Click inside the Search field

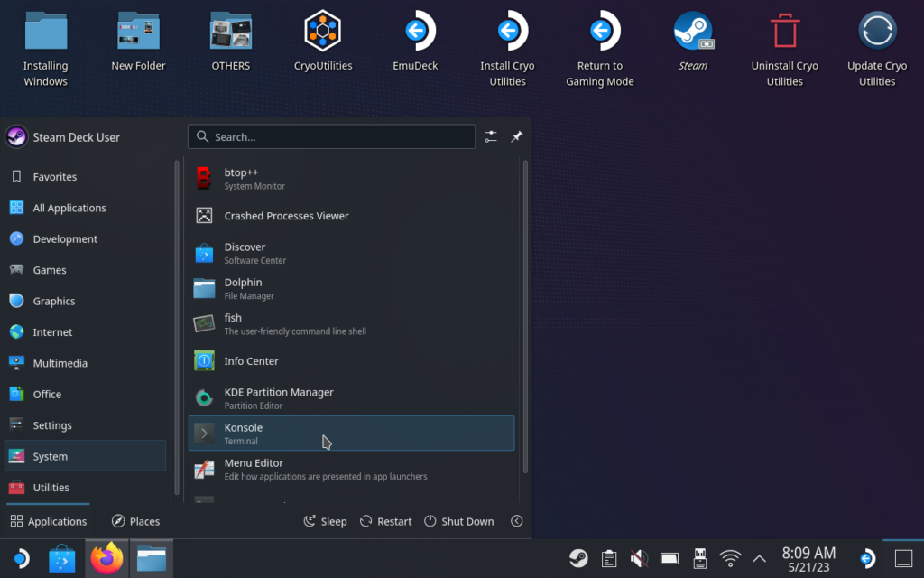[331, 136]
